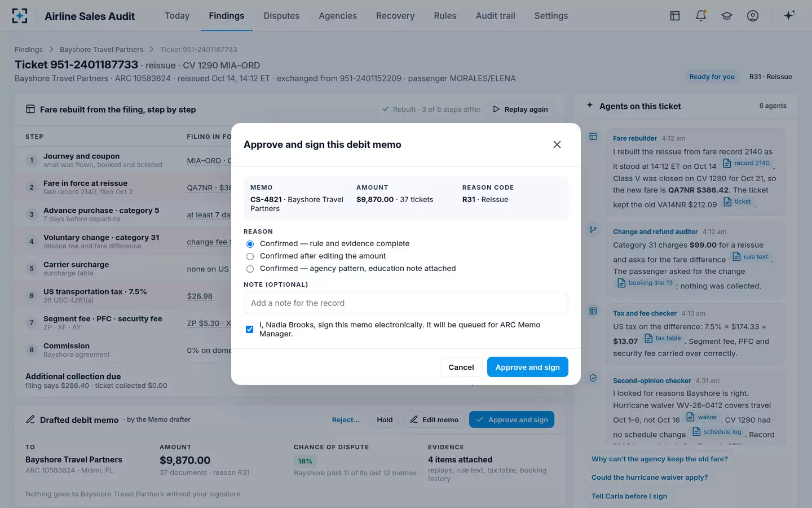Click 'Tell Carla before I sign' suggestion
This screenshot has height=508, width=812.
coord(629,496)
